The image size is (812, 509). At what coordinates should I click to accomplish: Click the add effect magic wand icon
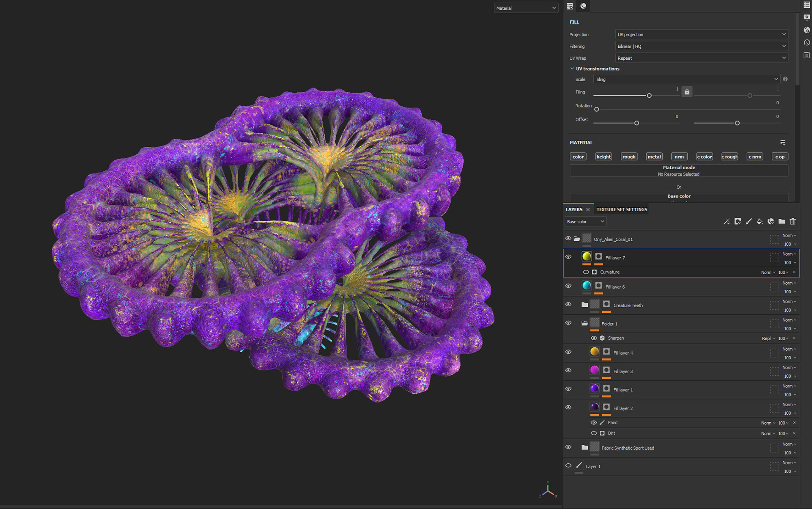click(727, 221)
